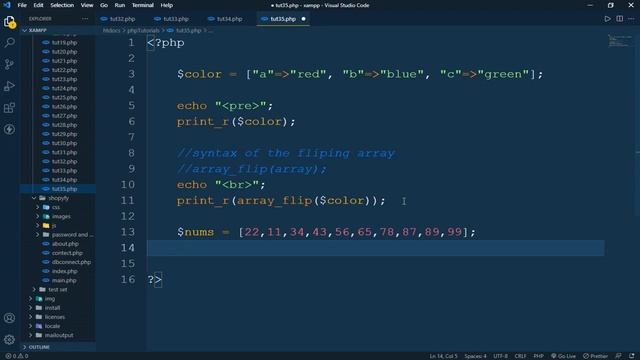Screen dimensions: 640x360
Task: Open the Run and Debug view
Action: pos(9,86)
